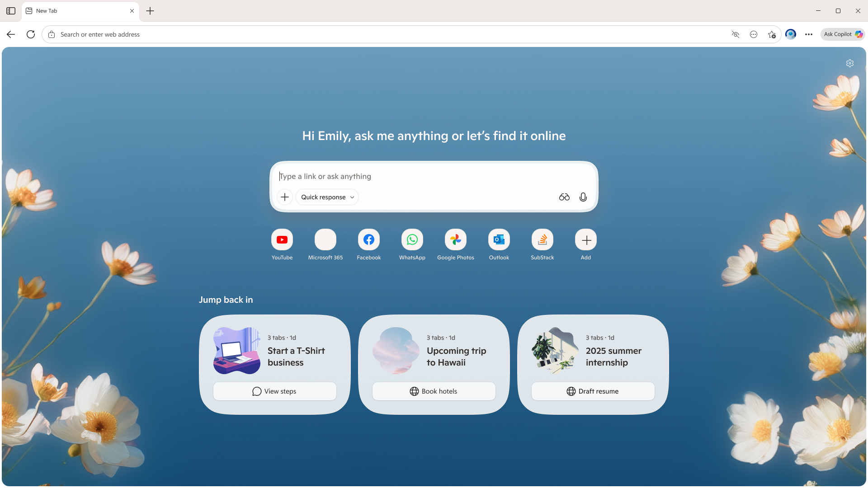Open Settings and more ellipsis menu
The image size is (868, 488).
[x=809, y=34]
